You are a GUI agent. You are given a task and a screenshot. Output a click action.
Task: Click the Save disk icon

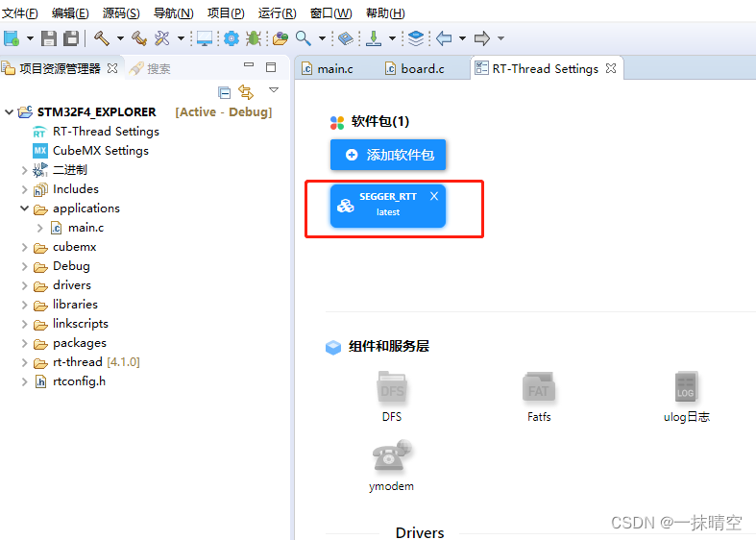[49, 38]
